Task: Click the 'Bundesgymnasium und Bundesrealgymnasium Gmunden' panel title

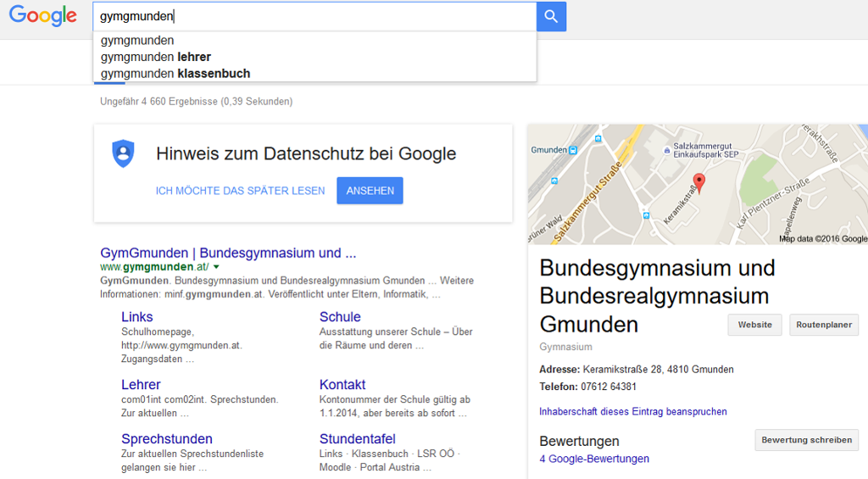Action: pyautogui.click(x=657, y=296)
